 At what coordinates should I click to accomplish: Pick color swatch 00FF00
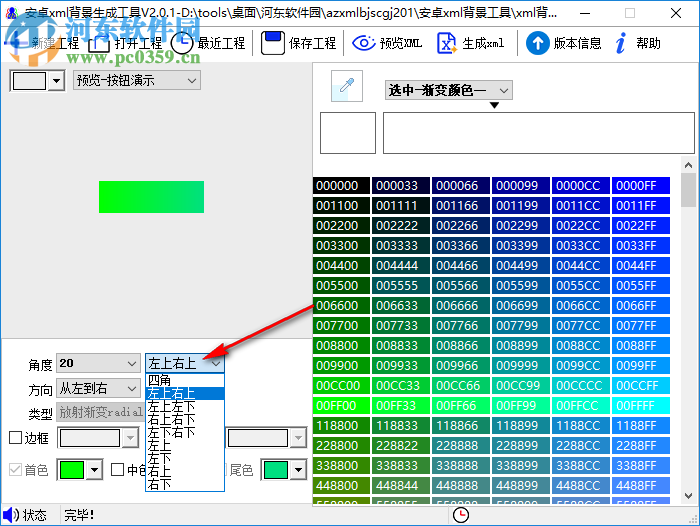pos(342,405)
